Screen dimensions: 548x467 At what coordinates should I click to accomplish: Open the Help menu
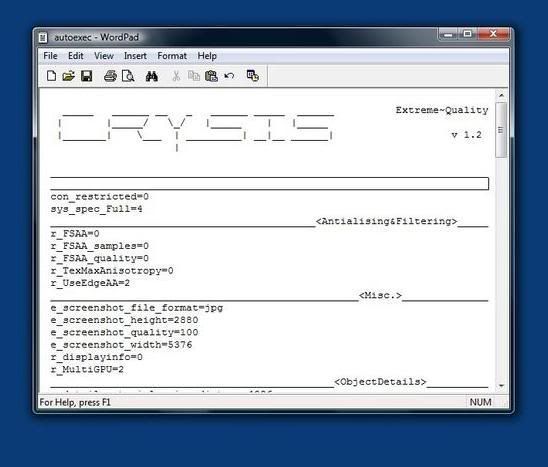tap(207, 56)
